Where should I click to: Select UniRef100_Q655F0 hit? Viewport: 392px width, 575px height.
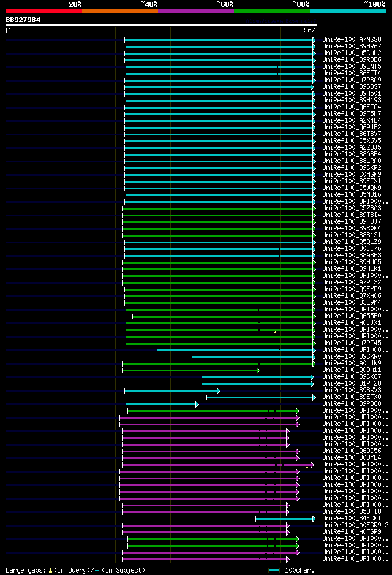(352, 316)
